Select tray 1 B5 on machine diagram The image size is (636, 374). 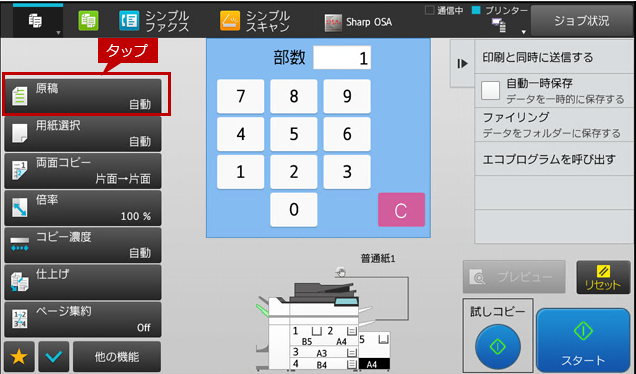[306, 336]
